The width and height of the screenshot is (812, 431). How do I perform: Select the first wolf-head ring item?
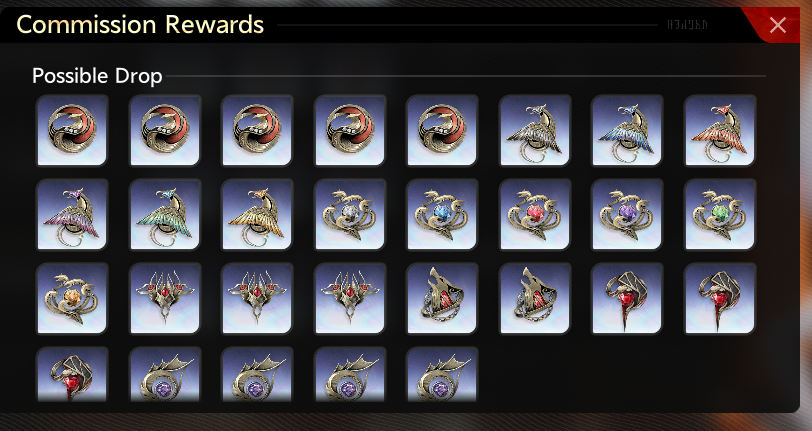[x=442, y=298]
